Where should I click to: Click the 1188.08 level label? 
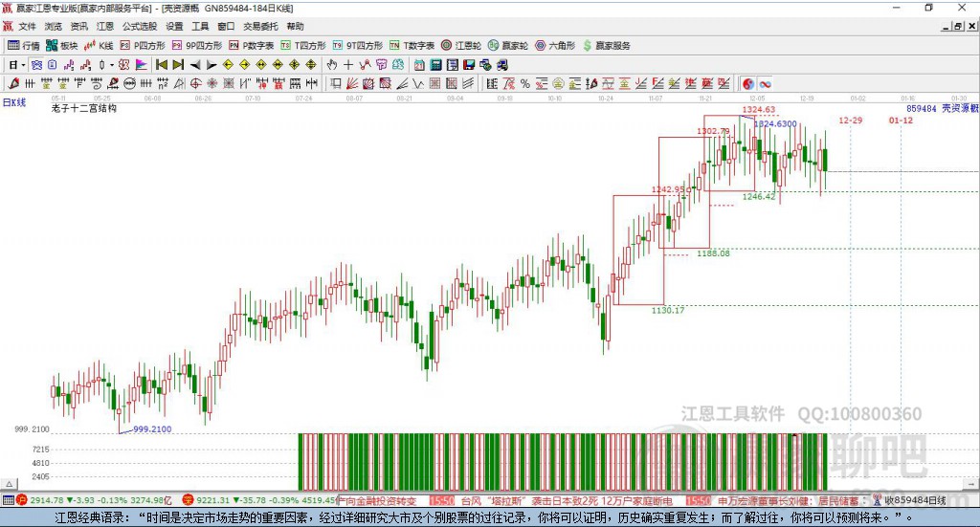click(713, 253)
